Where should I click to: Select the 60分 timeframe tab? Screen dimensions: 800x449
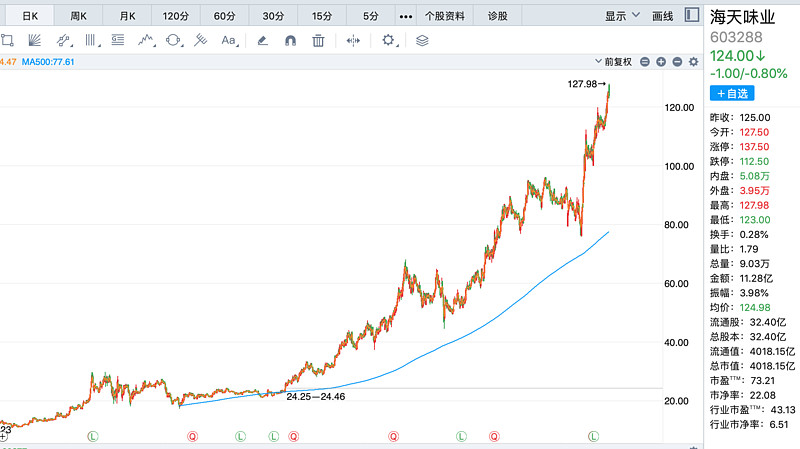(223, 16)
